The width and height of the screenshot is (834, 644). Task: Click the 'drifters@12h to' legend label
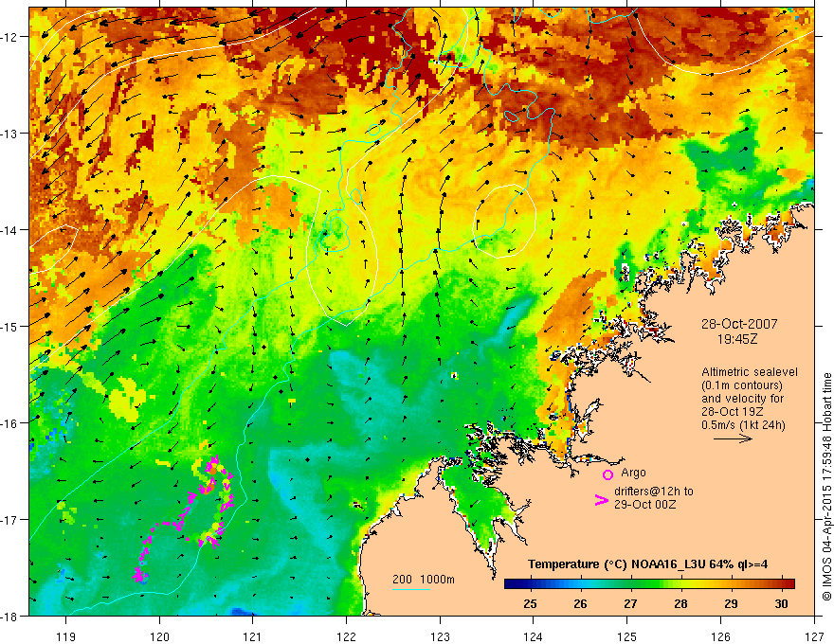coord(654,492)
